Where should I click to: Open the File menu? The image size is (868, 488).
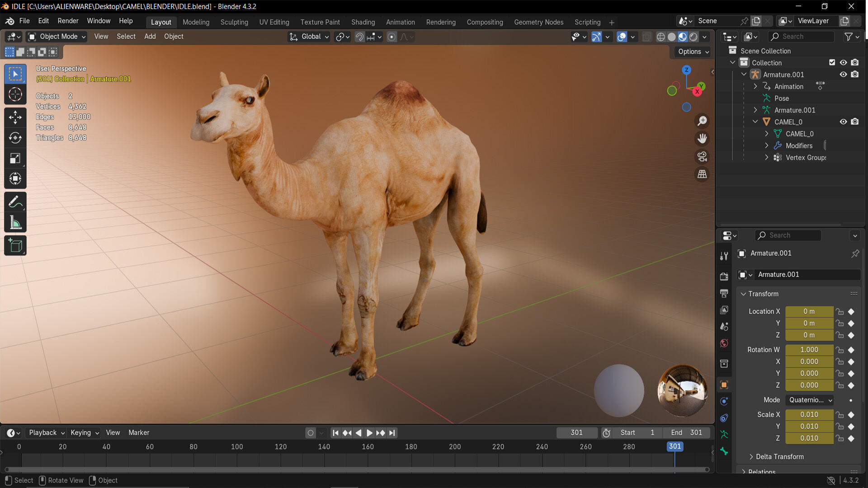[x=24, y=21]
